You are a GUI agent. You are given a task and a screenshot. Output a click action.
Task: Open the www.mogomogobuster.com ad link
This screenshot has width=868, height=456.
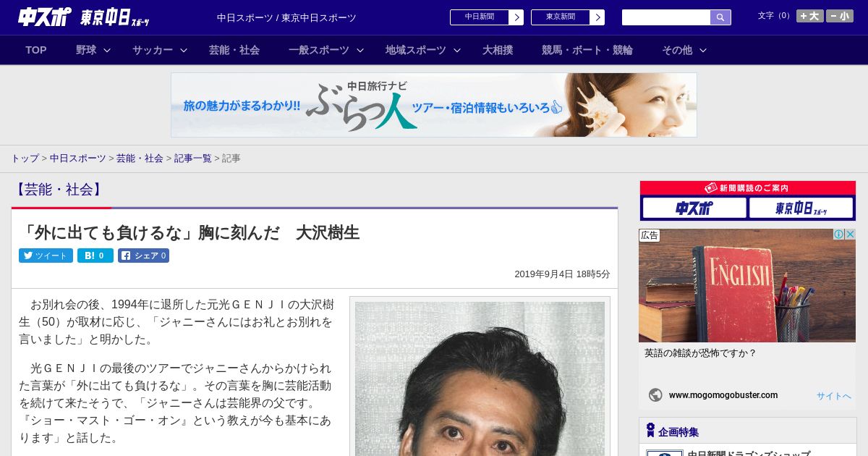(723, 395)
